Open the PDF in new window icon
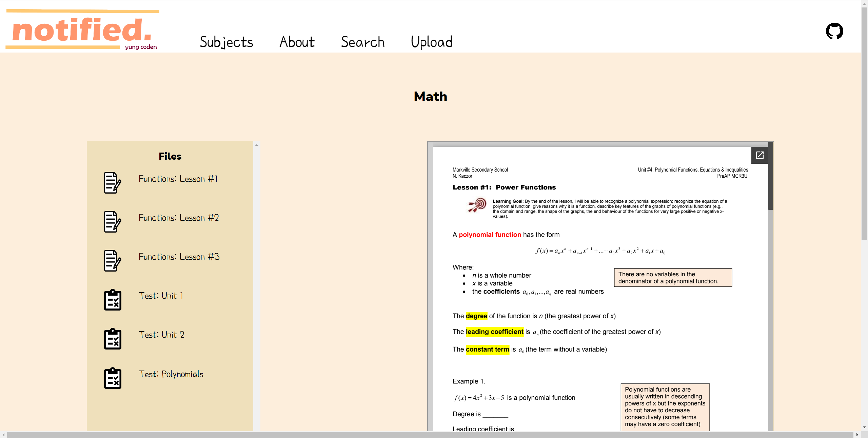Viewport: 868px width, 438px height. [759, 155]
